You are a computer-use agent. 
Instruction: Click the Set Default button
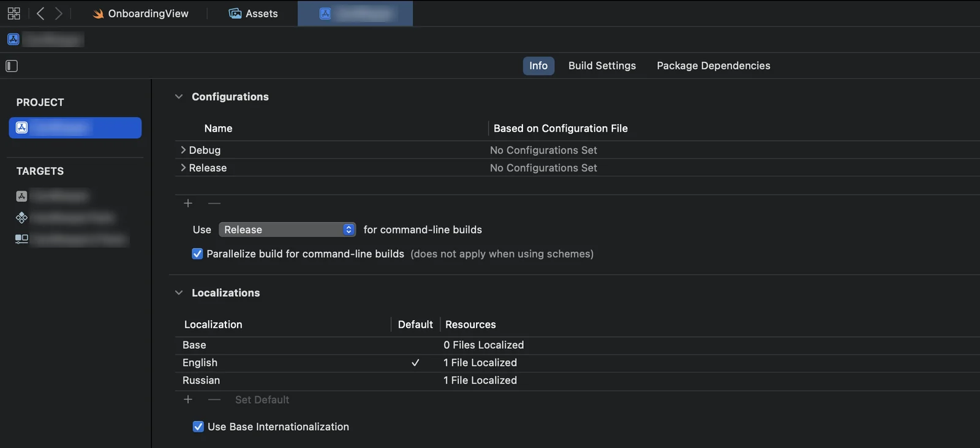(x=262, y=400)
